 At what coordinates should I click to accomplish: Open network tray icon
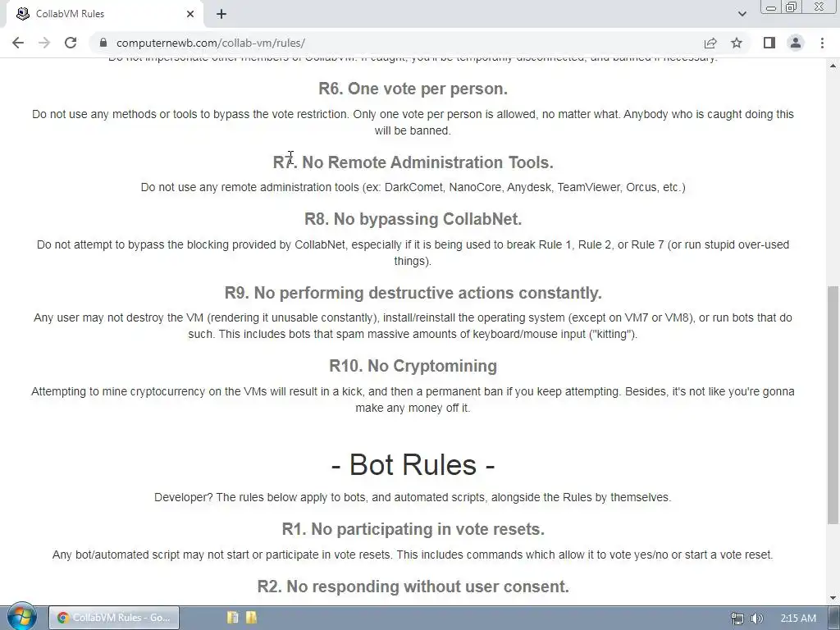737,619
